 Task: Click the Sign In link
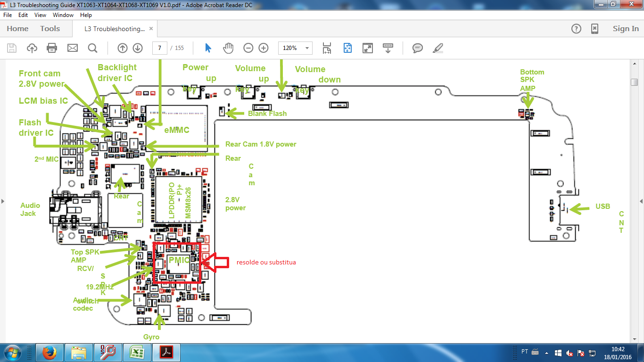click(x=626, y=29)
